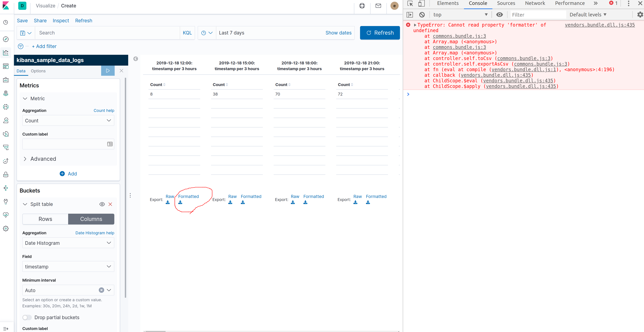Open Discover from the Kibana sidebar
Viewport: 644px width, 332px height.
point(6,39)
